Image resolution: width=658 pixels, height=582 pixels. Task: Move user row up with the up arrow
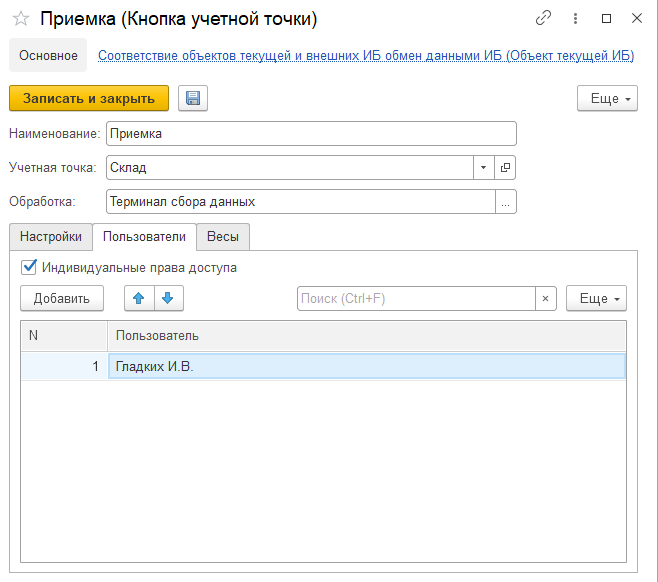pos(139,298)
